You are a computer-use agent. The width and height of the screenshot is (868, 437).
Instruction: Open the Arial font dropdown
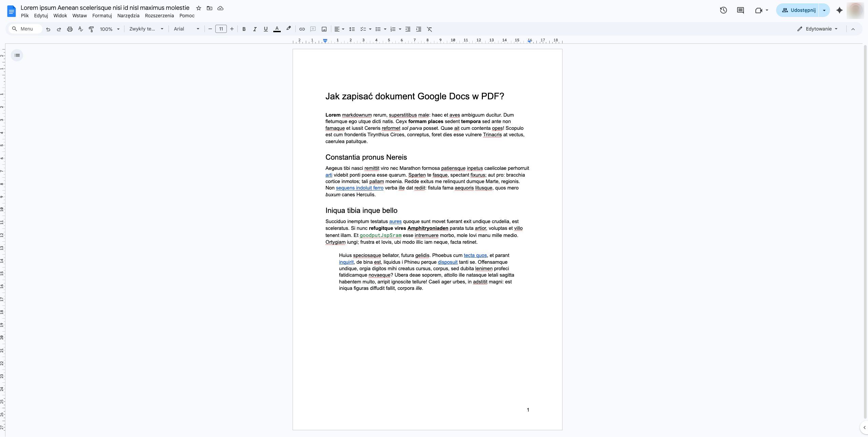point(186,29)
